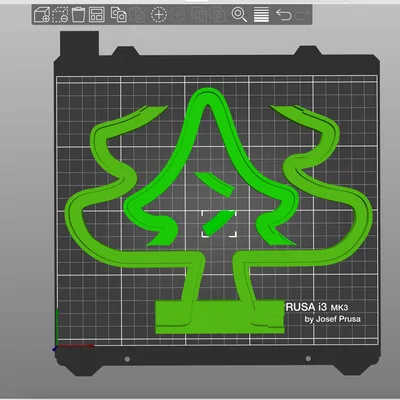
Task: Open search with the magnifier icon
Action: [239, 15]
